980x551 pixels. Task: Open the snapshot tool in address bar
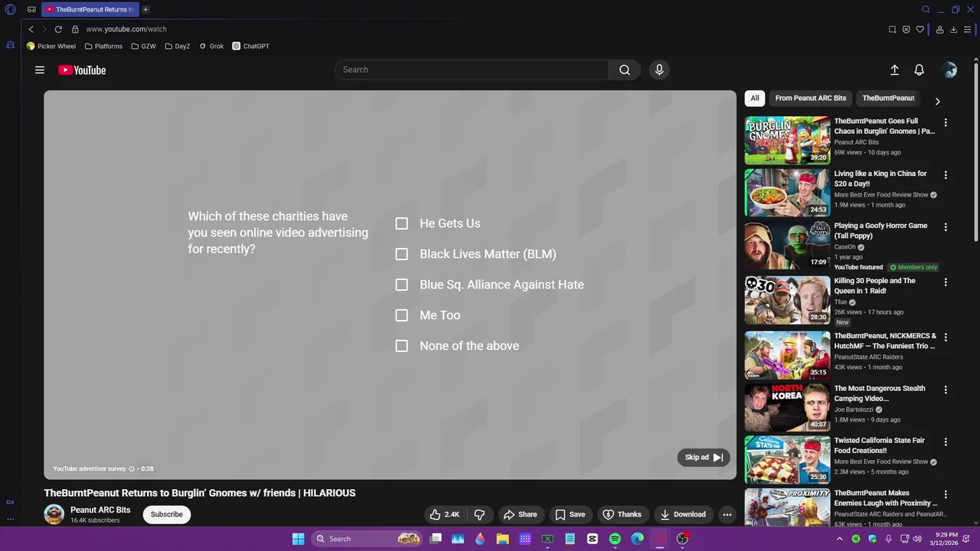892,29
